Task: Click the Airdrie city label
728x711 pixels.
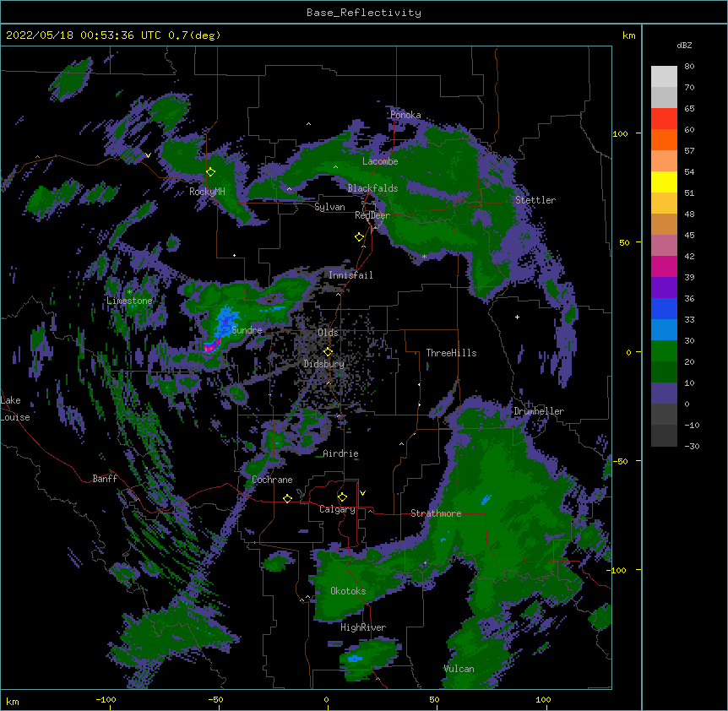Action: pyautogui.click(x=341, y=453)
